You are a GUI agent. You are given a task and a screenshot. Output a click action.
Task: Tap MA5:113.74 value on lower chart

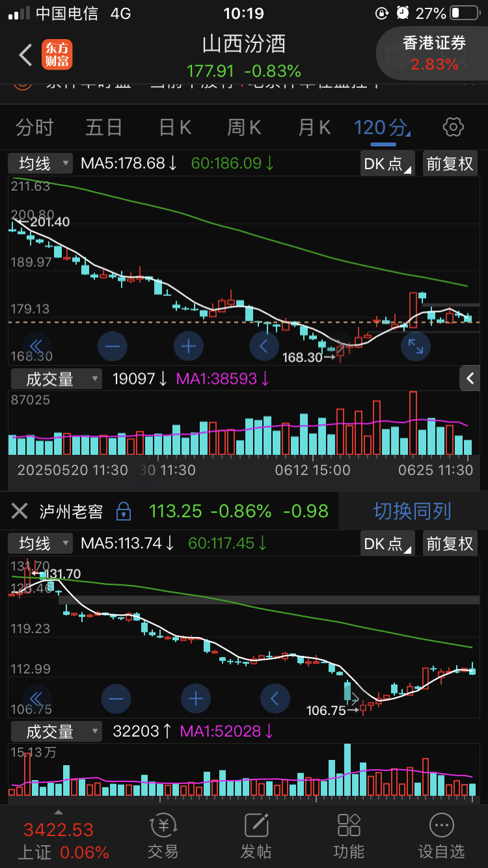[x=129, y=543]
